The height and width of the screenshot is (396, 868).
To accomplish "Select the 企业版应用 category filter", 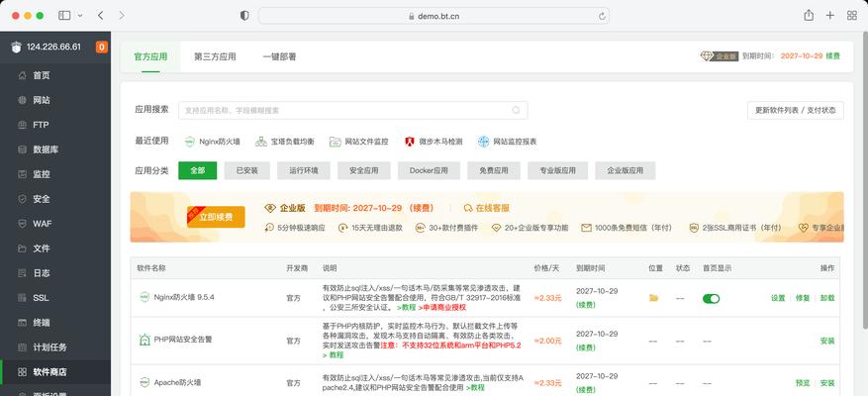I will coord(625,170).
